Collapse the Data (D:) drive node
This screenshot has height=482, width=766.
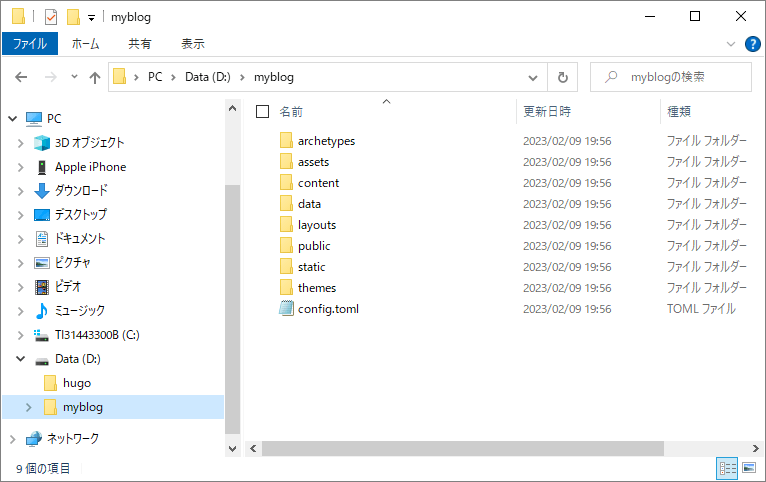coord(12,359)
